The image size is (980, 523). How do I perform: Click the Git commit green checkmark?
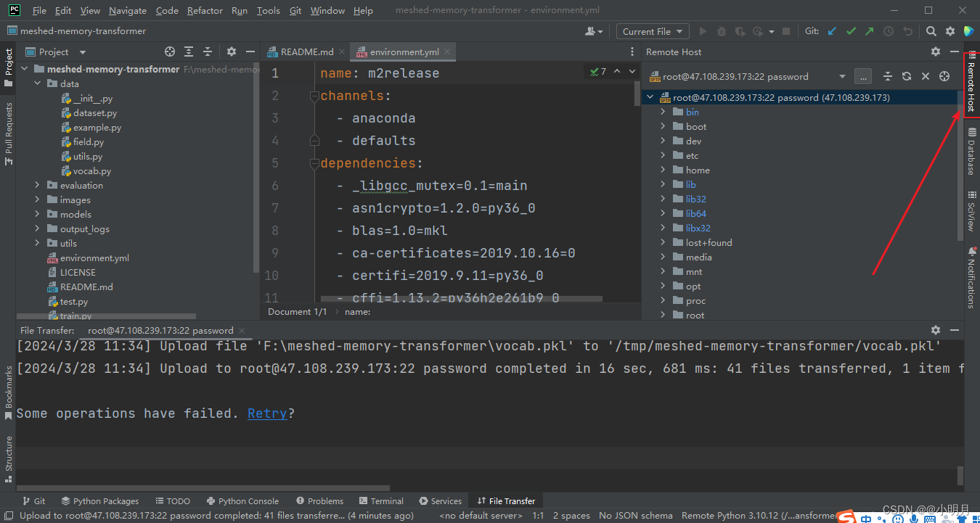pyautogui.click(x=851, y=31)
